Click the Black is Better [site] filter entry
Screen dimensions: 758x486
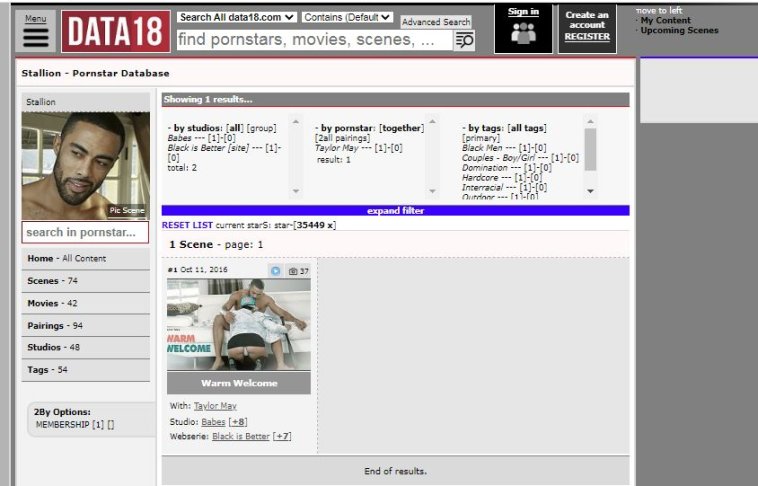[209, 148]
